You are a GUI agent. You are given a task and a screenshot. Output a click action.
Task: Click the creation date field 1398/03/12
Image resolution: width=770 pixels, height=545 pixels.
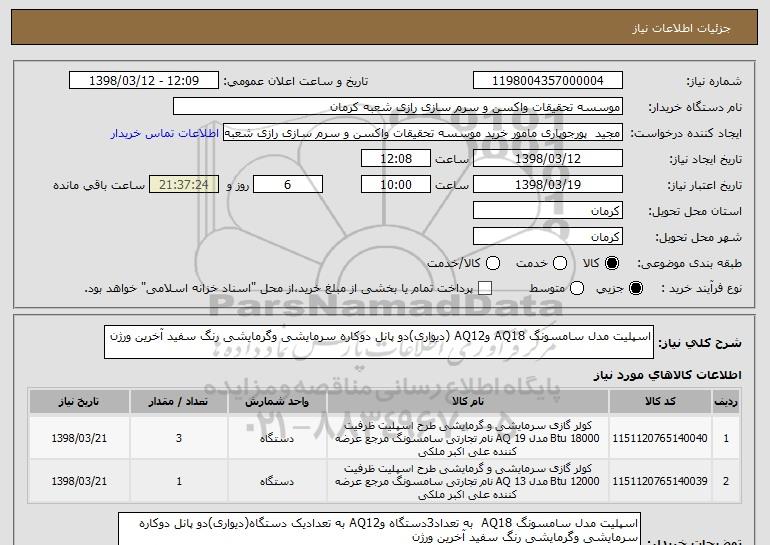tap(548, 159)
